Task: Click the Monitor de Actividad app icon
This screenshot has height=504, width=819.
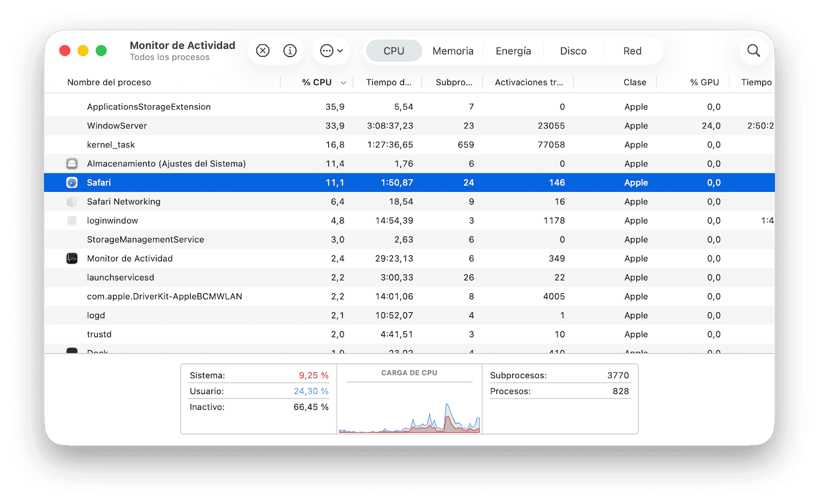Action: (x=72, y=258)
